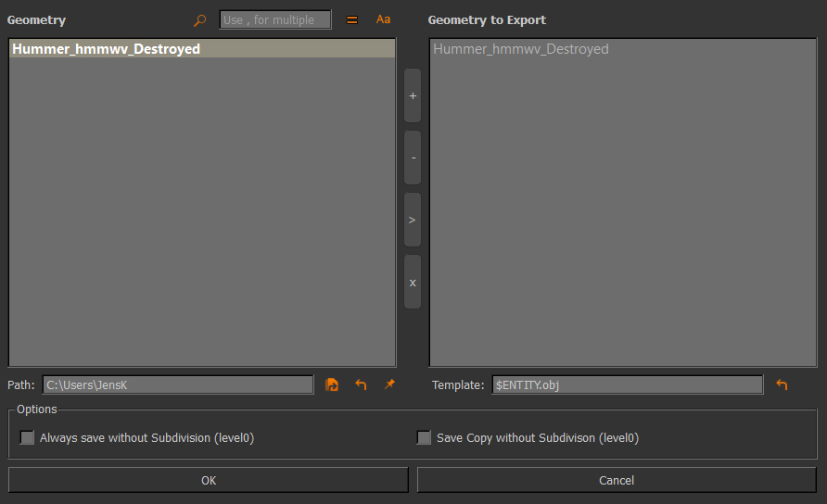
Task: Click the Template field containing $ENTITY.obj
Action: pos(628,384)
